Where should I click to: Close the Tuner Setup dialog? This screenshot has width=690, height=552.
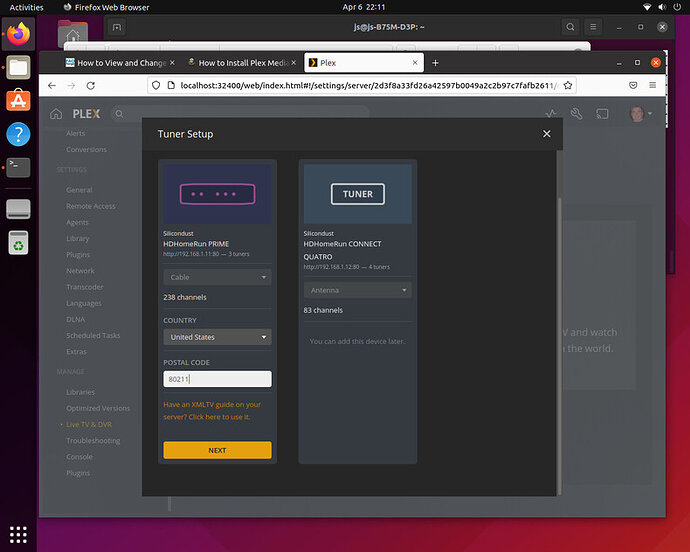[547, 134]
